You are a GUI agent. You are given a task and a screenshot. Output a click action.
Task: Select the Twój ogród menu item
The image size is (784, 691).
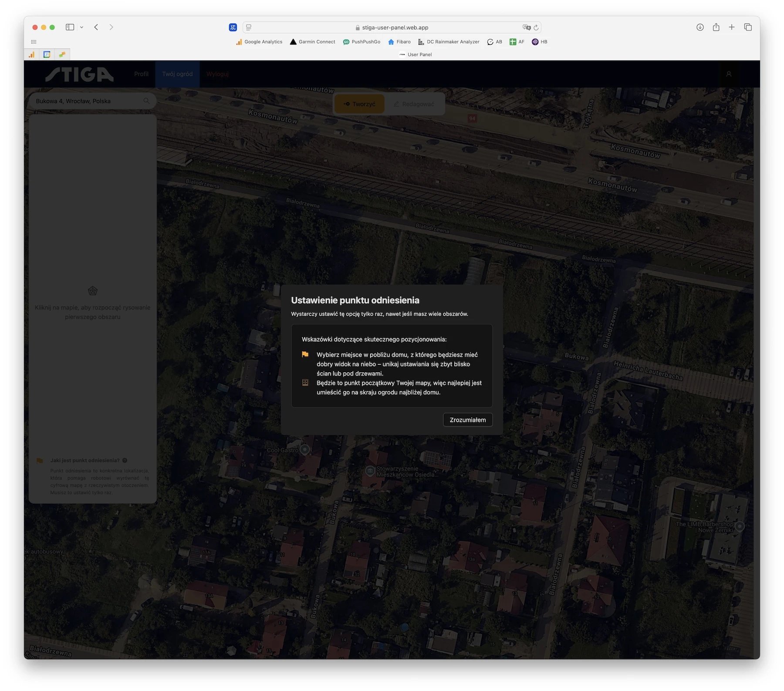pyautogui.click(x=177, y=74)
